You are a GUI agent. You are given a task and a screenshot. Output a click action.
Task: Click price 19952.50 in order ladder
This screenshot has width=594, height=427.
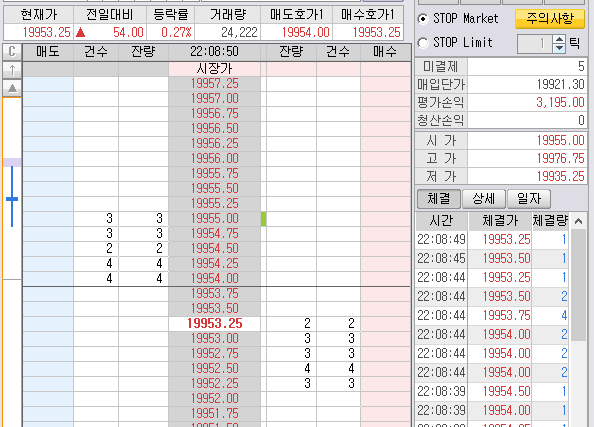pyautogui.click(x=214, y=369)
